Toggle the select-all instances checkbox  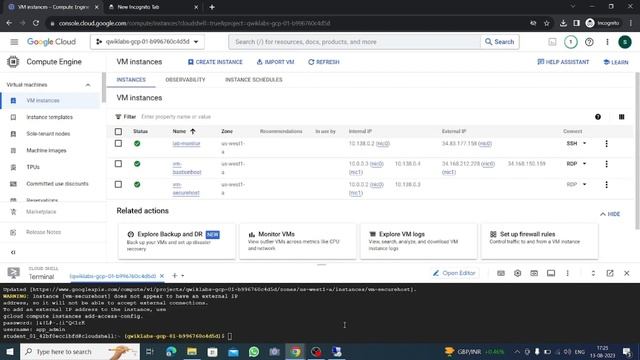pos(118,131)
